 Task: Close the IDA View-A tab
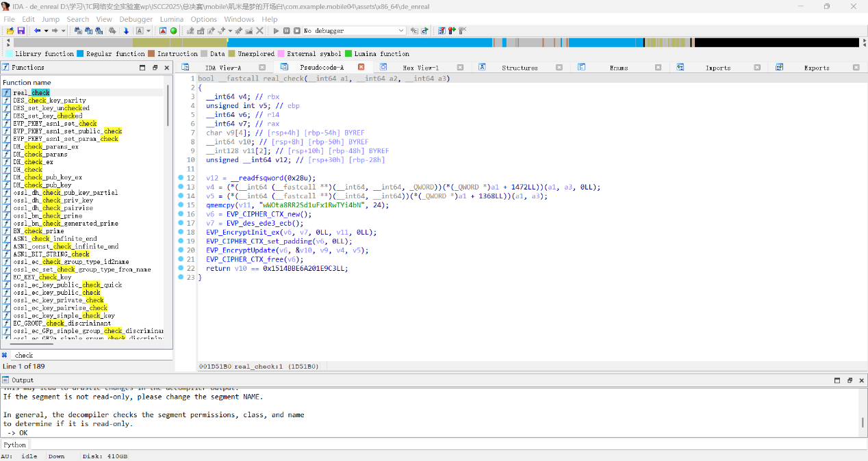[261, 68]
